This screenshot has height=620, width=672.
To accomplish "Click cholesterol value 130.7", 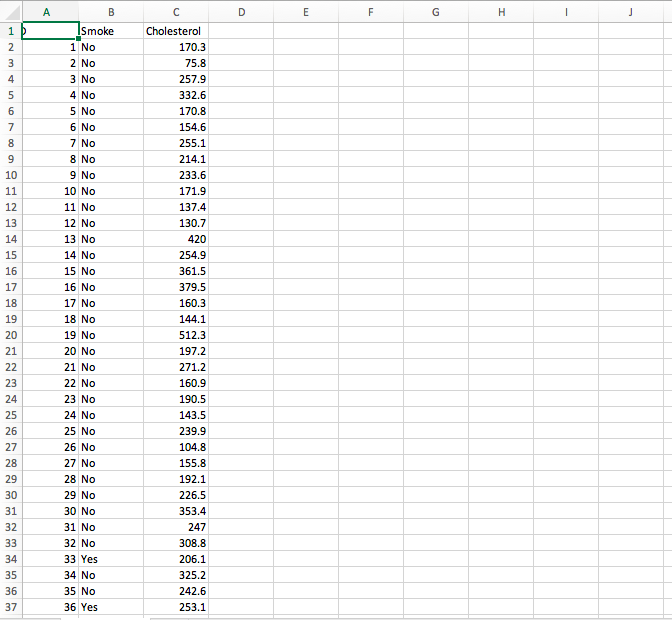I will [x=176, y=223].
